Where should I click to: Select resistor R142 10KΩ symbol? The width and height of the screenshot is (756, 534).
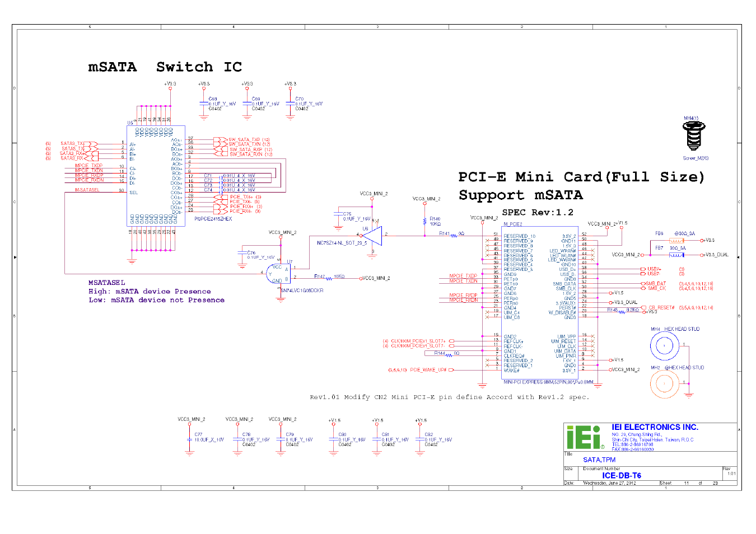tap(329, 278)
